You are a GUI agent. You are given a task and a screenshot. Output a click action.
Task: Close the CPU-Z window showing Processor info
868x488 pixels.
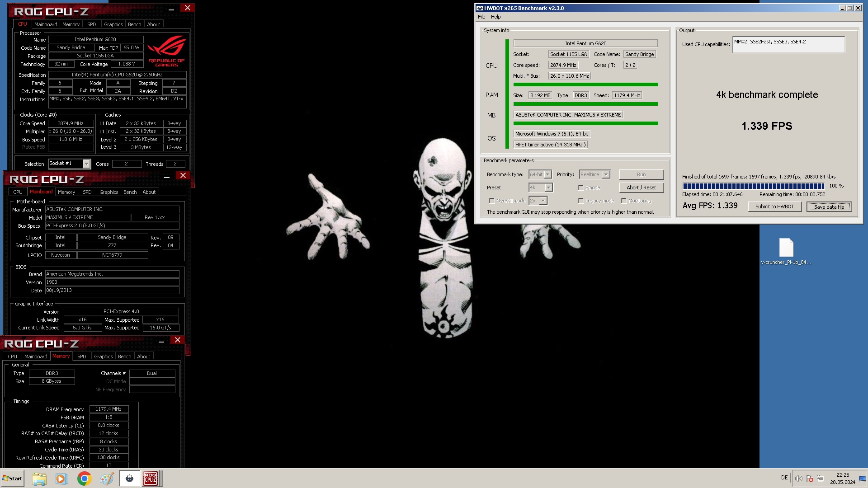(188, 8)
